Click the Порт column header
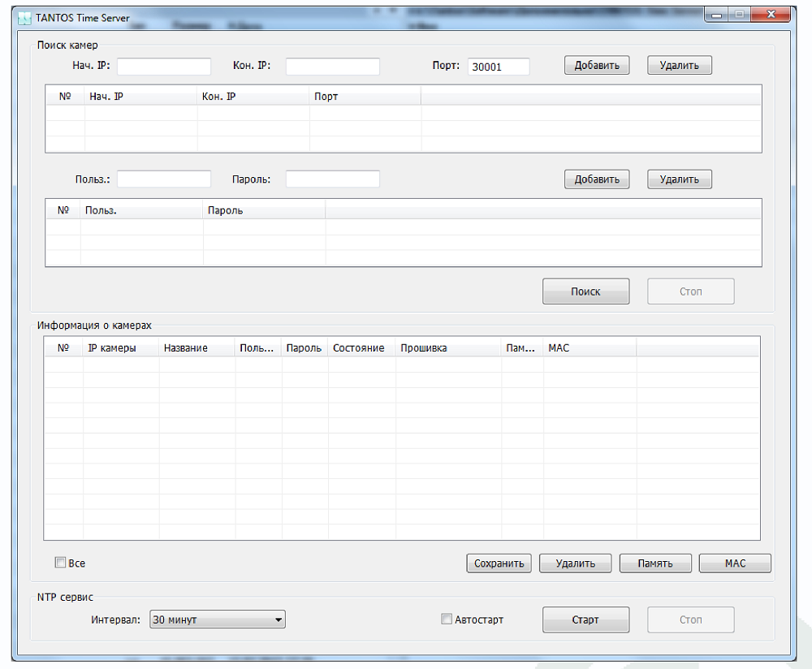The height and width of the screenshot is (669, 812). pyautogui.click(x=365, y=97)
